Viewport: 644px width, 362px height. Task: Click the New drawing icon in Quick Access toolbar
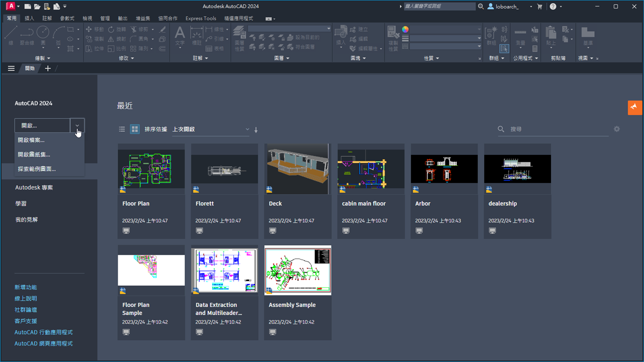point(28,7)
